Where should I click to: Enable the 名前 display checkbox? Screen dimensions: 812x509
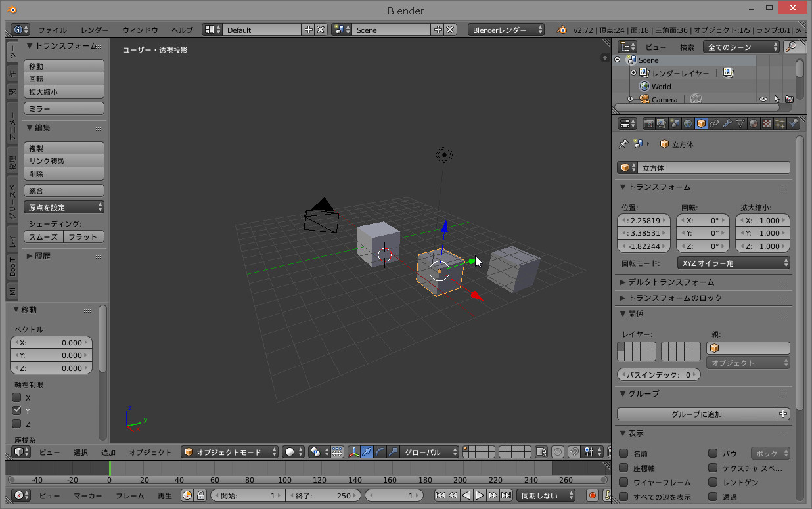pos(623,453)
